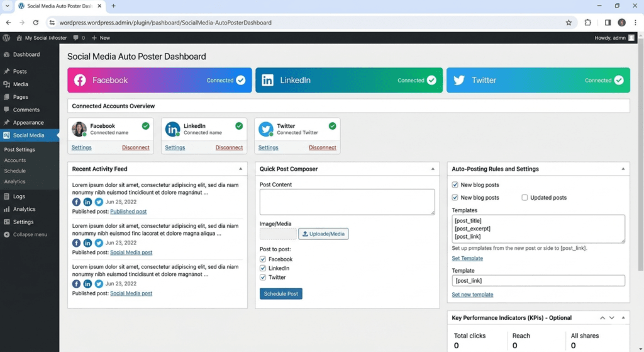644x352 pixels.
Task: Collapse the Recent Activity Feed panel
Action: point(241,169)
